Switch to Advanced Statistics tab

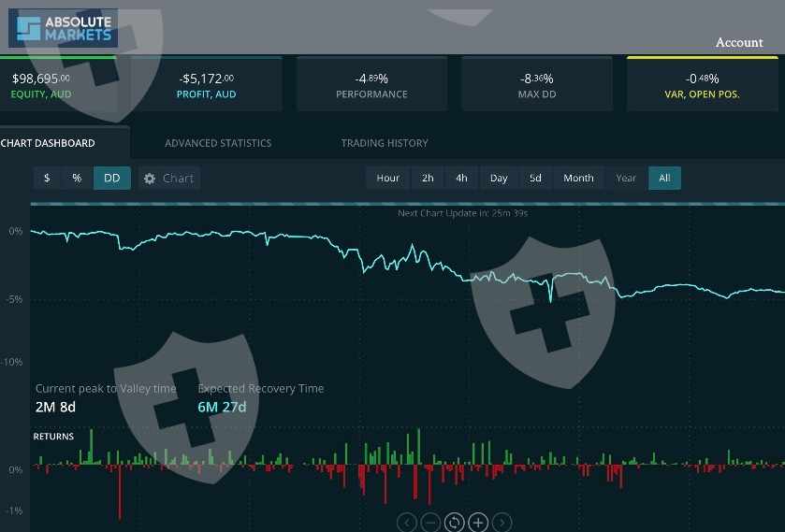click(218, 143)
